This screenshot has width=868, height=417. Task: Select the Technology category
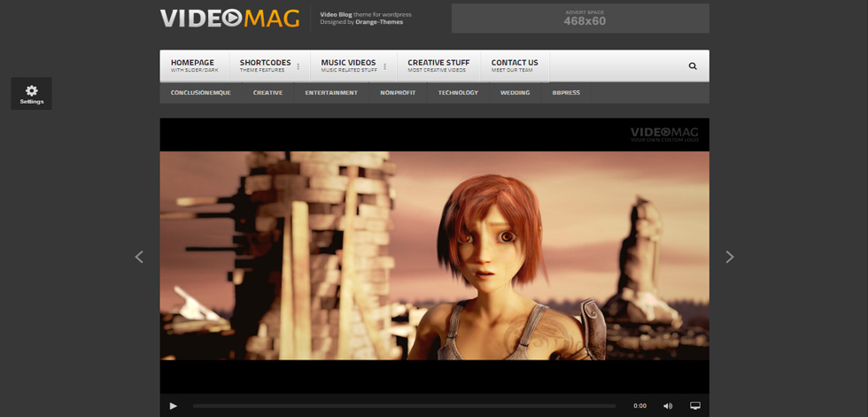click(459, 93)
